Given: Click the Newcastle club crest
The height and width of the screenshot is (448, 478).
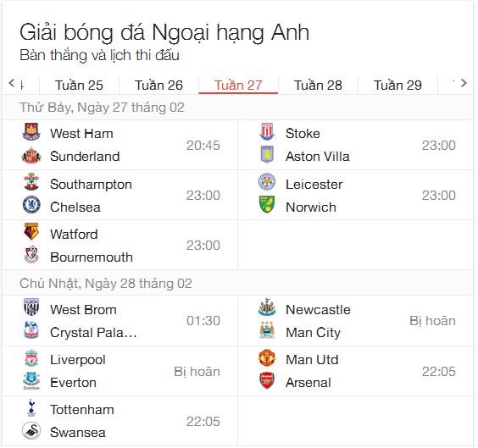Looking at the screenshot, I should point(267,308).
